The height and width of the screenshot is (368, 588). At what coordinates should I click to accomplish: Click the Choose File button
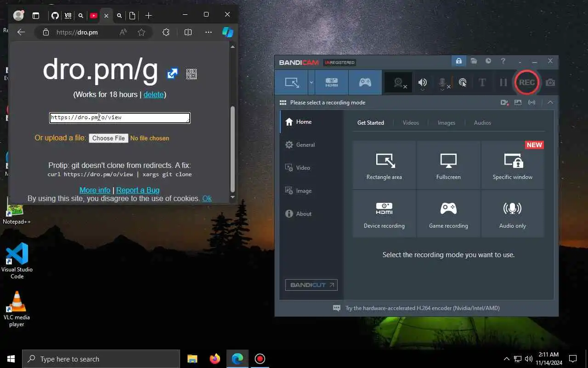point(108,138)
